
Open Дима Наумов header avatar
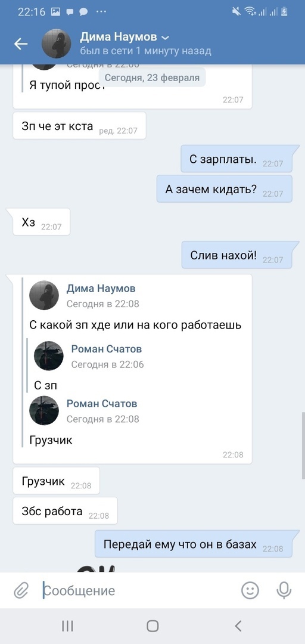point(57,44)
